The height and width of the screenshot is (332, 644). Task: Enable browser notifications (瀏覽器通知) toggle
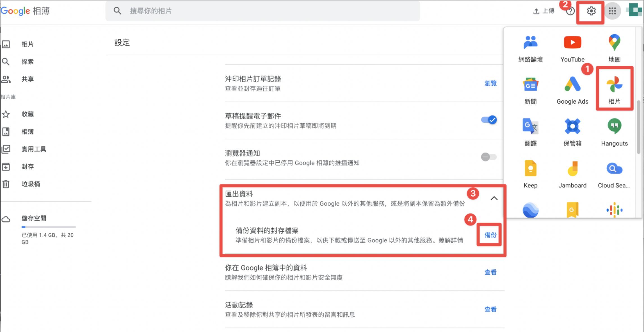click(489, 157)
